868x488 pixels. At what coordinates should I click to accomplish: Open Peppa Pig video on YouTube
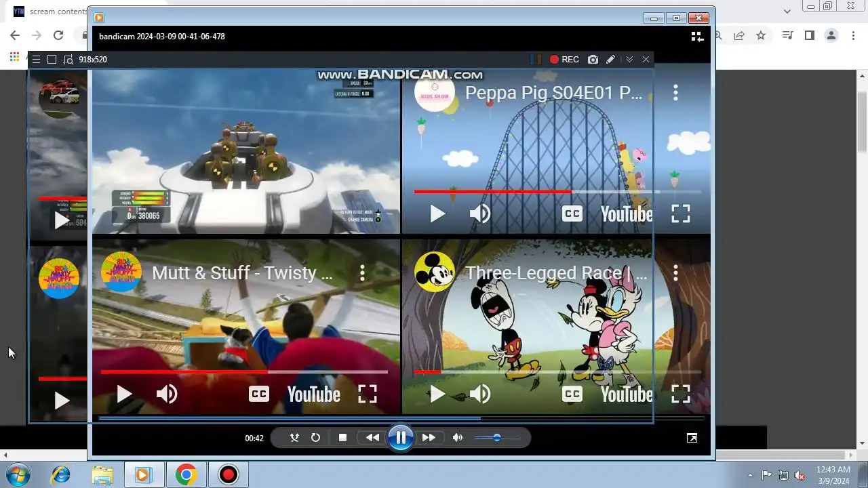pyautogui.click(x=627, y=214)
